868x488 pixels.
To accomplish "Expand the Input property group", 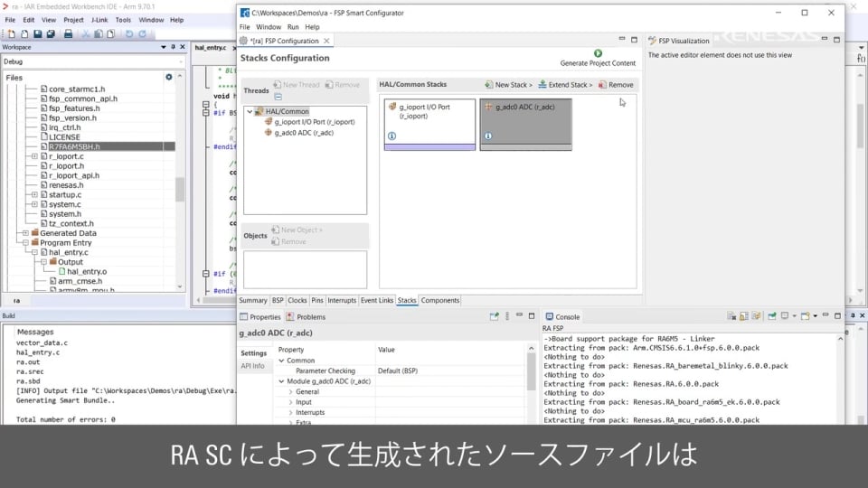I will coord(290,402).
